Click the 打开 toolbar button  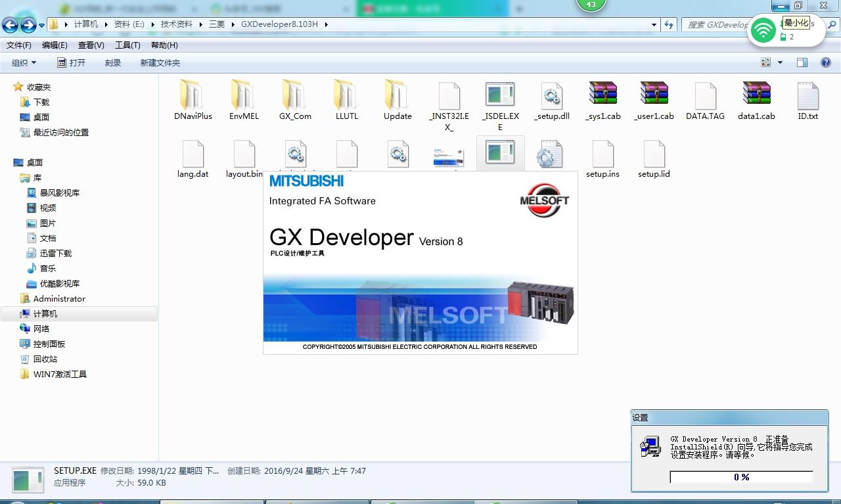coord(71,62)
